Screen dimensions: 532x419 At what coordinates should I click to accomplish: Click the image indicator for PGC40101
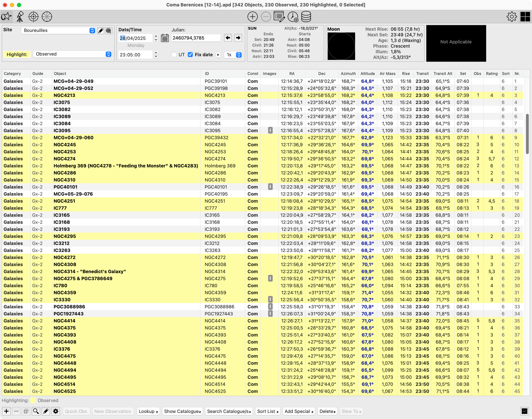[x=270, y=187]
